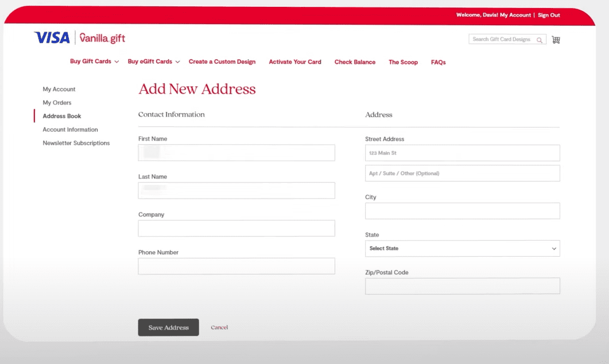
Task: Expand the Buy Gift Cards menu
Action: [94, 61]
